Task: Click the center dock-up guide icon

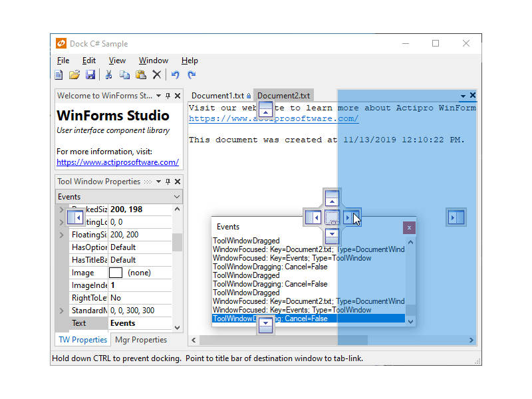Action: point(332,198)
